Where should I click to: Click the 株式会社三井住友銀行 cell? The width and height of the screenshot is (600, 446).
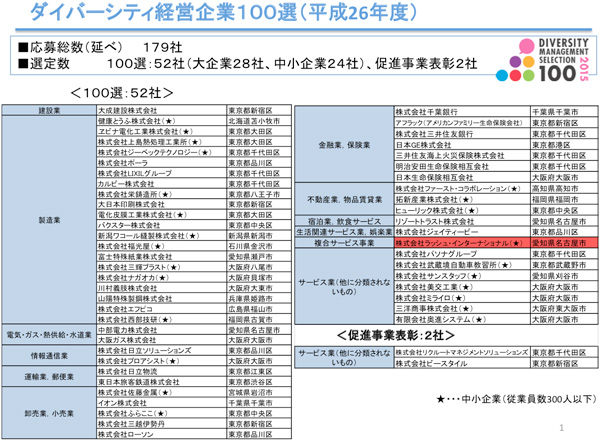point(462,134)
